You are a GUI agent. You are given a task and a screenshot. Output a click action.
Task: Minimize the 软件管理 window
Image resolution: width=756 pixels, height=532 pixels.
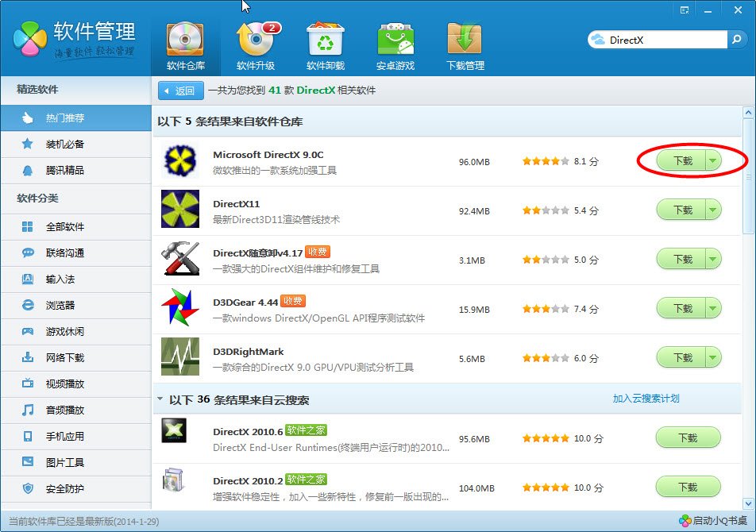[x=708, y=10]
